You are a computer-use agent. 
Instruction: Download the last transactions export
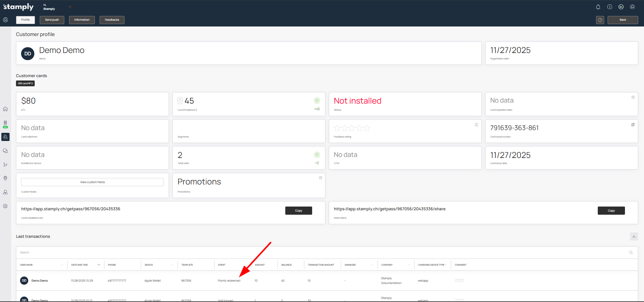[x=634, y=236]
